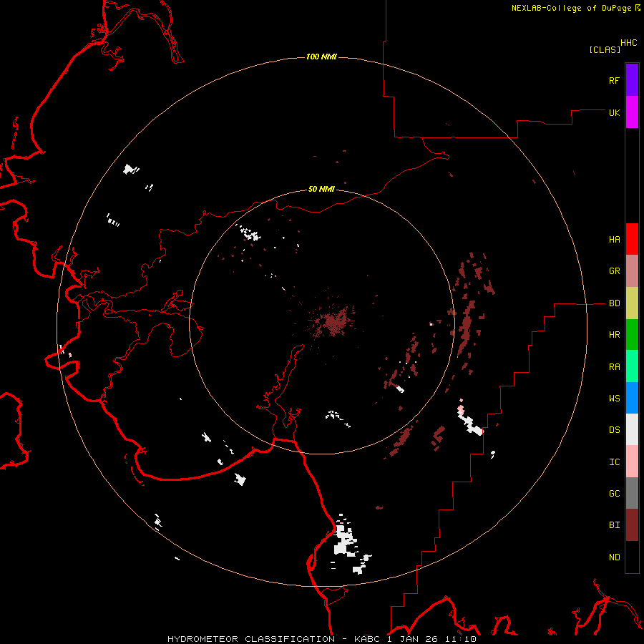Click the BD legend label
Screen dimensions: 644x644
pos(614,303)
